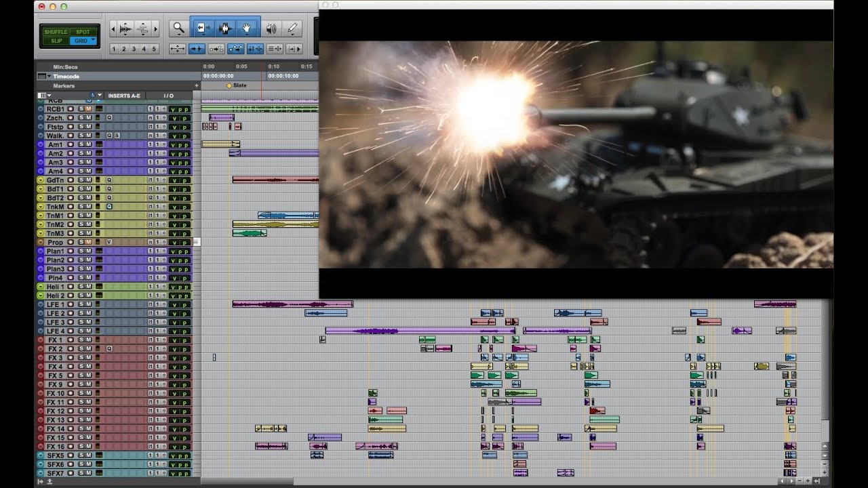Click the bottom-left arrow-to-bar icon
This screenshot has height=488, width=868.
click(x=41, y=481)
